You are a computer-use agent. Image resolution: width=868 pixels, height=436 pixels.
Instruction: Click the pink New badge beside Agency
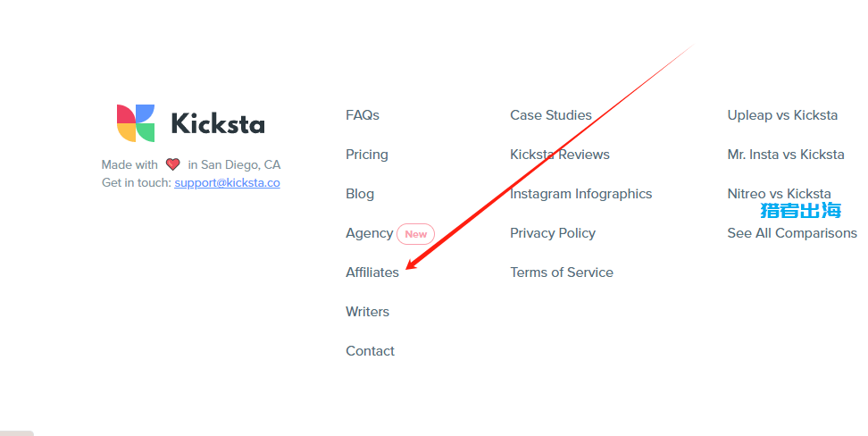(416, 234)
